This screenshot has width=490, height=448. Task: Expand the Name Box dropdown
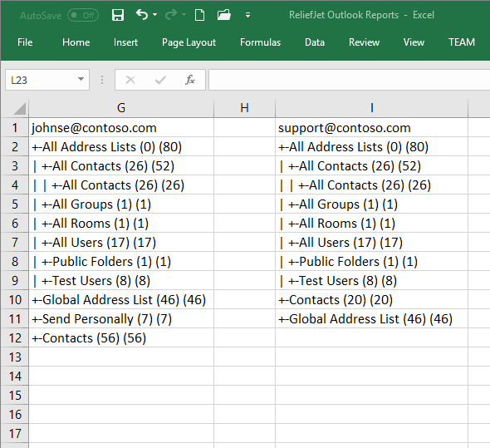81,80
